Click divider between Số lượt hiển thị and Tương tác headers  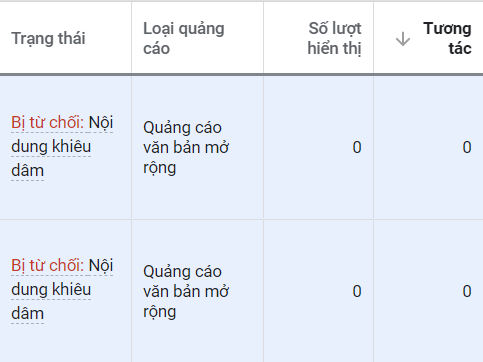pos(373,38)
